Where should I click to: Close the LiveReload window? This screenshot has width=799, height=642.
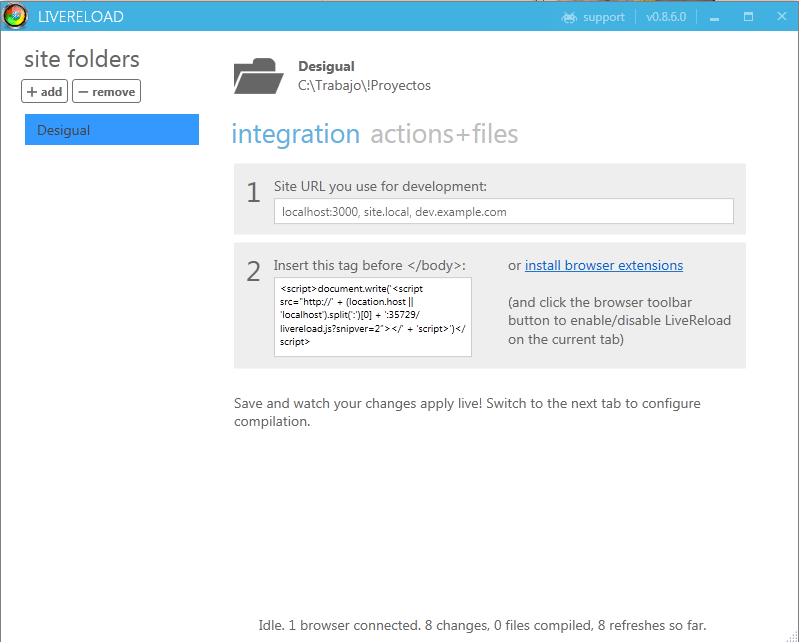[781, 17]
